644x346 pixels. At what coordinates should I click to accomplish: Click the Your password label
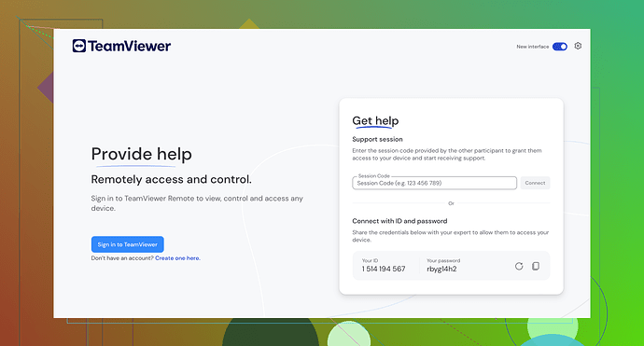point(443,260)
